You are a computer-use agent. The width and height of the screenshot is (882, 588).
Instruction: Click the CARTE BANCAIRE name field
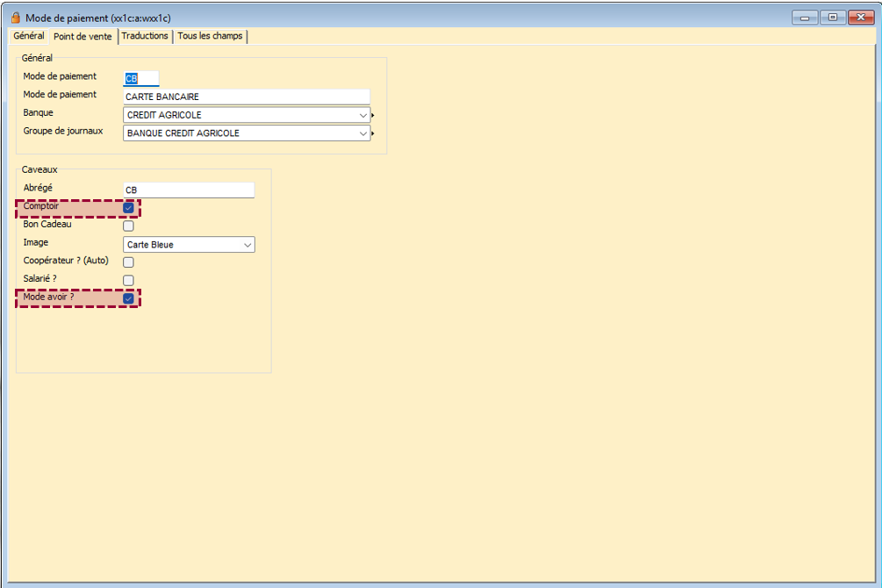tap(246, 97)
